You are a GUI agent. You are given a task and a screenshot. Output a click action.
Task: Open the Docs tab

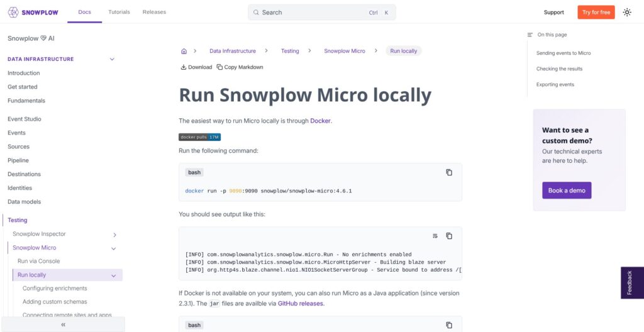coord(85,12)
